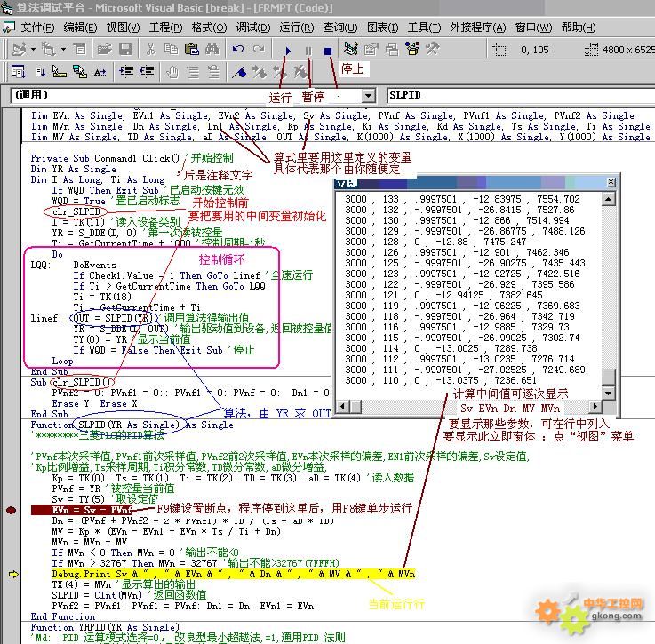655x644 pixels.
Task: Open the 格式(O) menu
Action: [x=209, y=28]
